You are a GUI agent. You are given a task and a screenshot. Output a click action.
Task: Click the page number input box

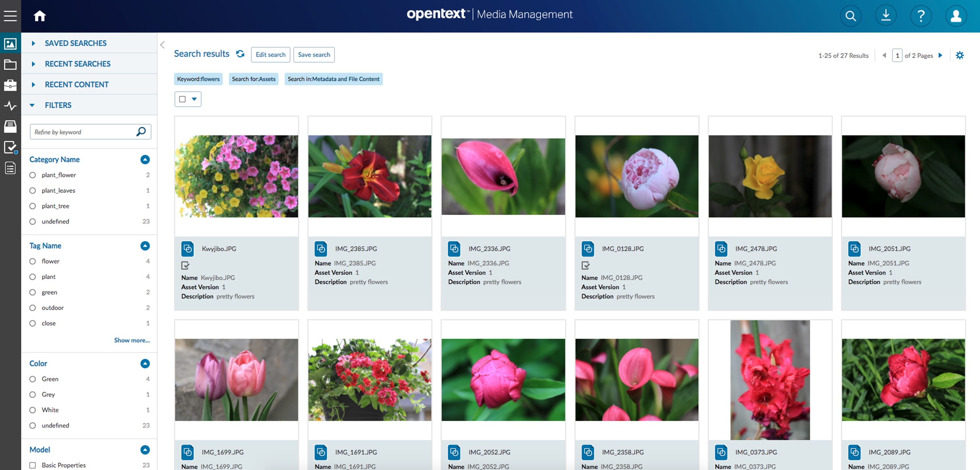point(897,55)
